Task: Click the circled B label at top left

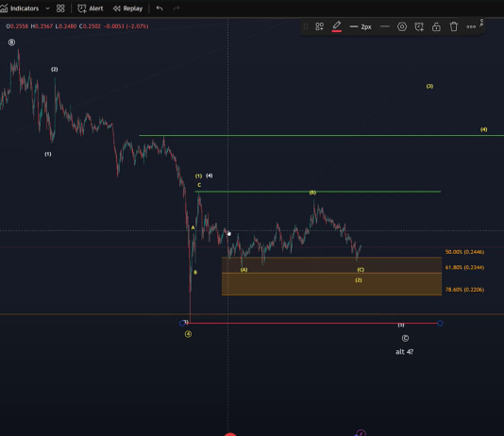Action: click(11, 42)
